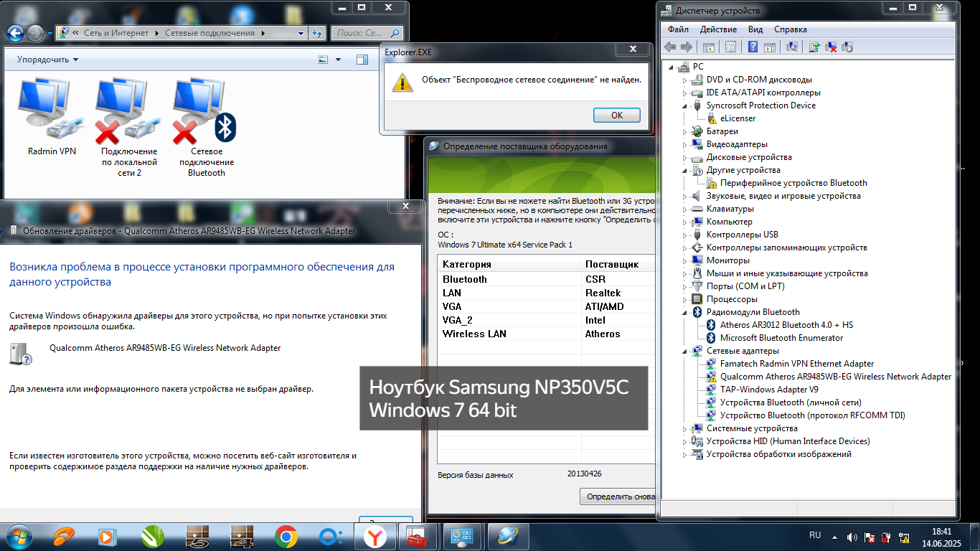Click Определить снова button
The image size is (980, 551).
point(619,496)
